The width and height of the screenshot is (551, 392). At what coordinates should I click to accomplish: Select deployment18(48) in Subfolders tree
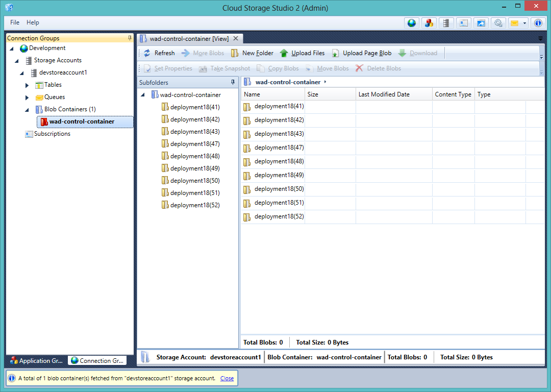coord(195,156)
